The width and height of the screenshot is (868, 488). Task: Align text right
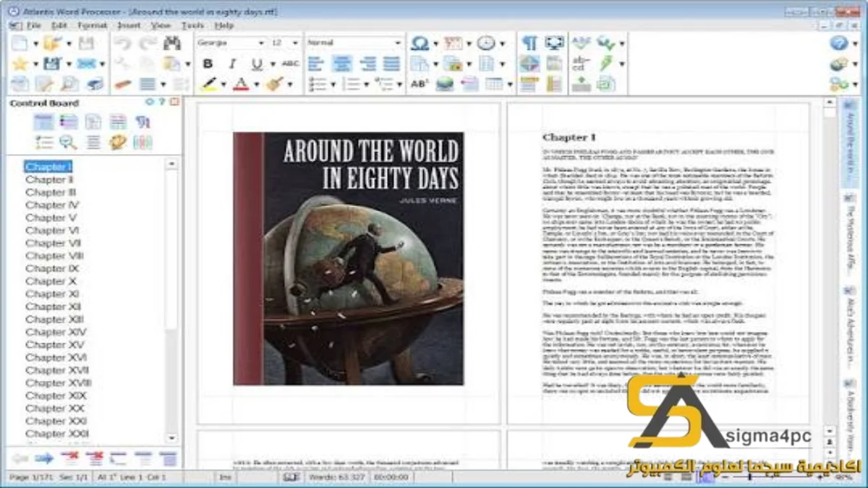367,64
